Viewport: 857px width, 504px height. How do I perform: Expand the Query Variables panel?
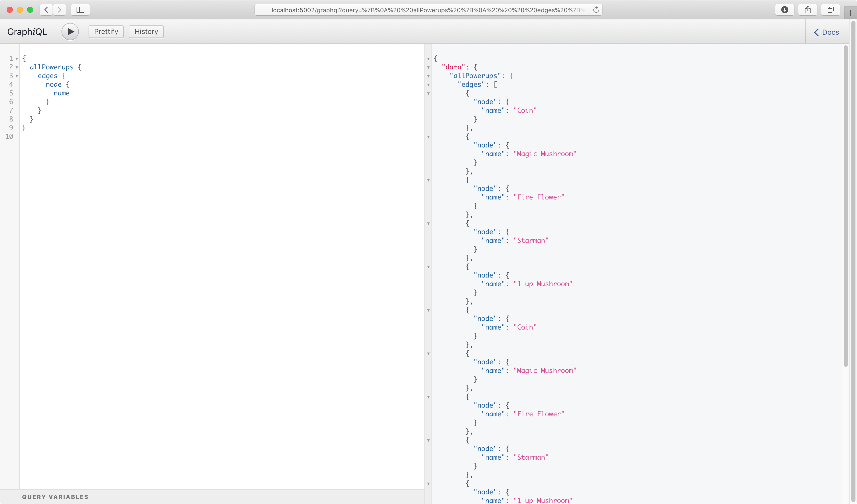(55, 497)
